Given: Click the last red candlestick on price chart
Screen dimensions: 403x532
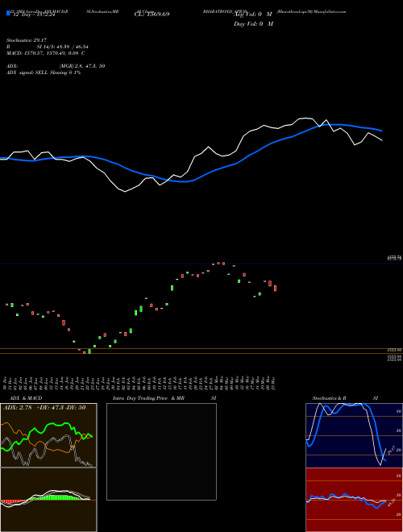Looking at the screenshot, I should (276, 288).
